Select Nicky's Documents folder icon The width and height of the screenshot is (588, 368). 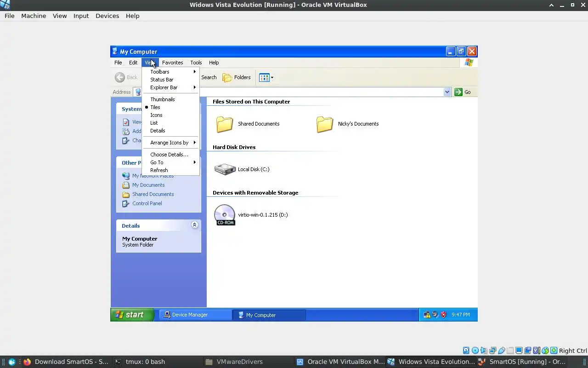[x=325, y=124]
